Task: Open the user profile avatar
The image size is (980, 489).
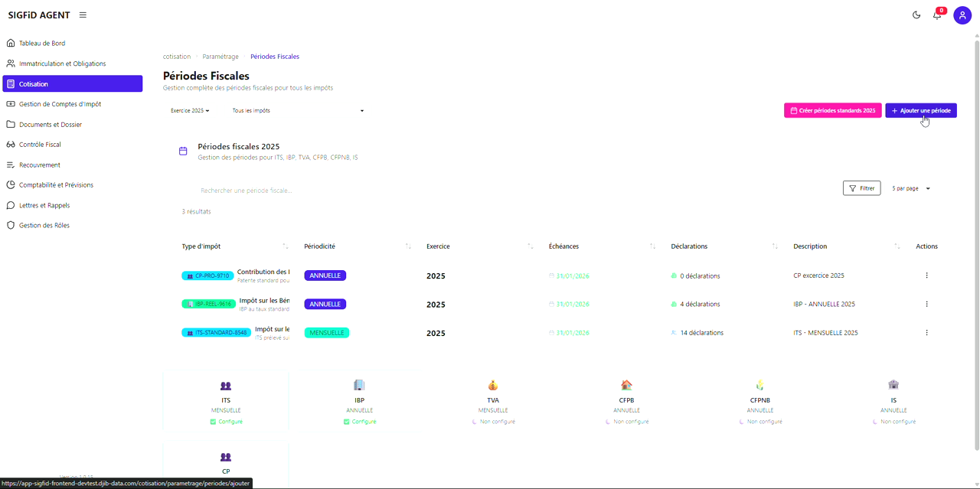Action: 962,15
